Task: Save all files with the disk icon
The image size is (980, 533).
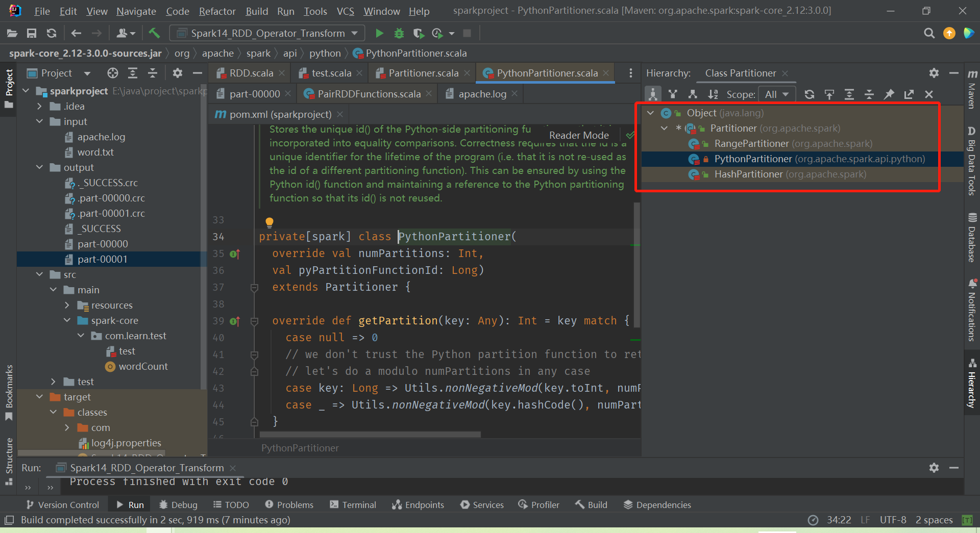Action: click(32, 33)
